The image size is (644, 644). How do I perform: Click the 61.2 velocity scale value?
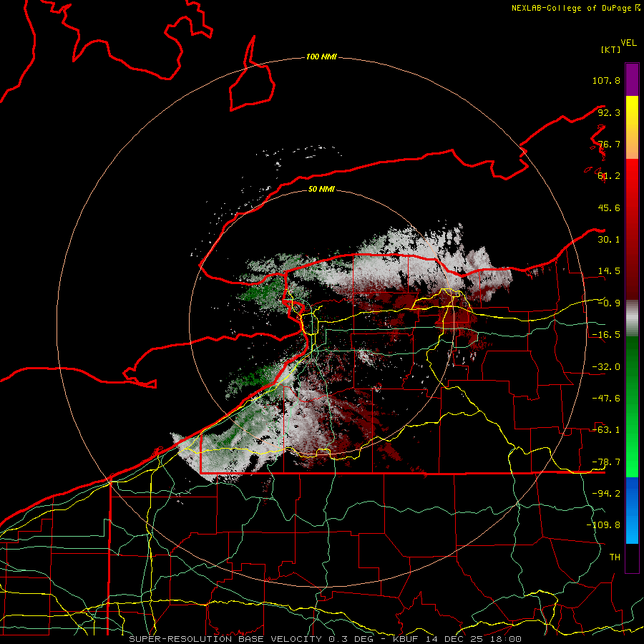pos(609,176)
